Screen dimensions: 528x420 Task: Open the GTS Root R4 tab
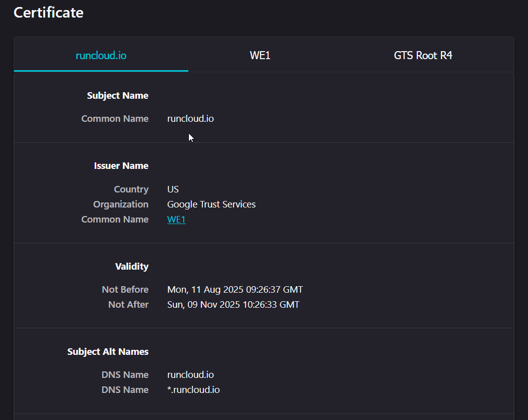pos(423,55)
